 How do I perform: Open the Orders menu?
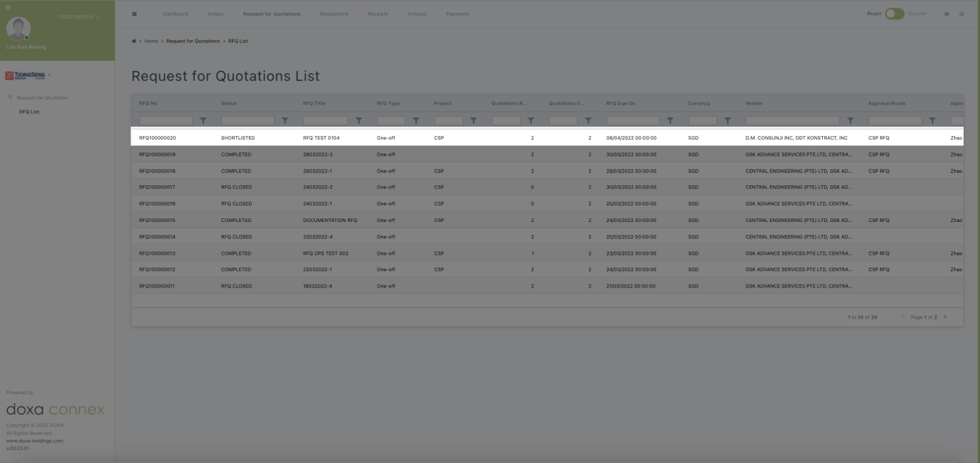(x=215, y=14)
